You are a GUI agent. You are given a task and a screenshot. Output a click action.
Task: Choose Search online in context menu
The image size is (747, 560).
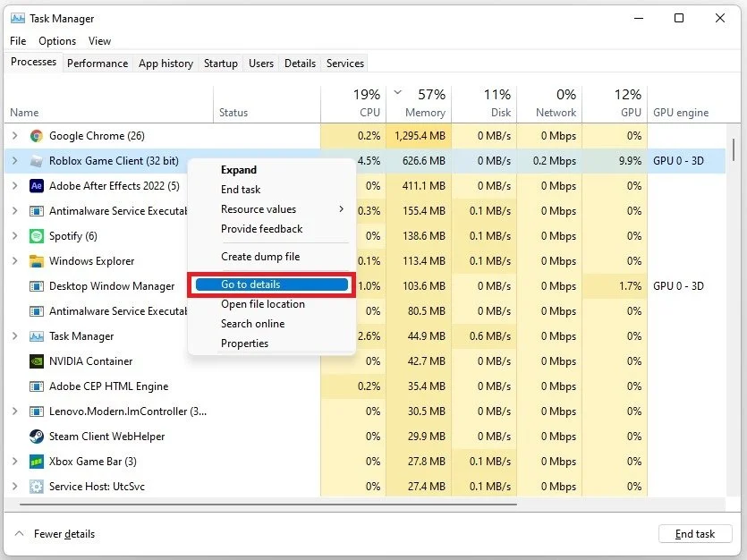[x=272, y=324]
